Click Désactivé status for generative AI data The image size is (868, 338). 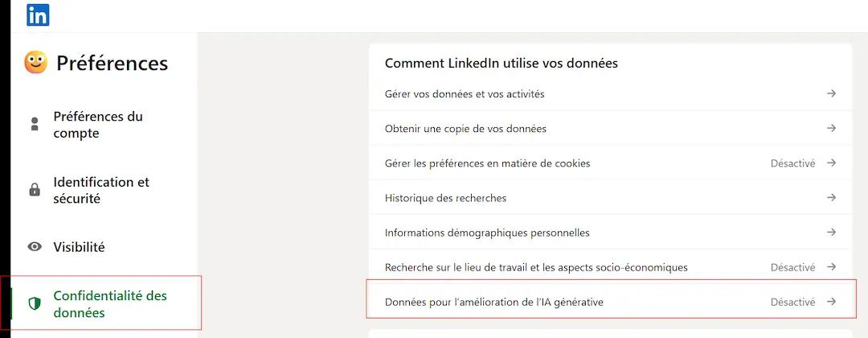click(x=792, y=302)
